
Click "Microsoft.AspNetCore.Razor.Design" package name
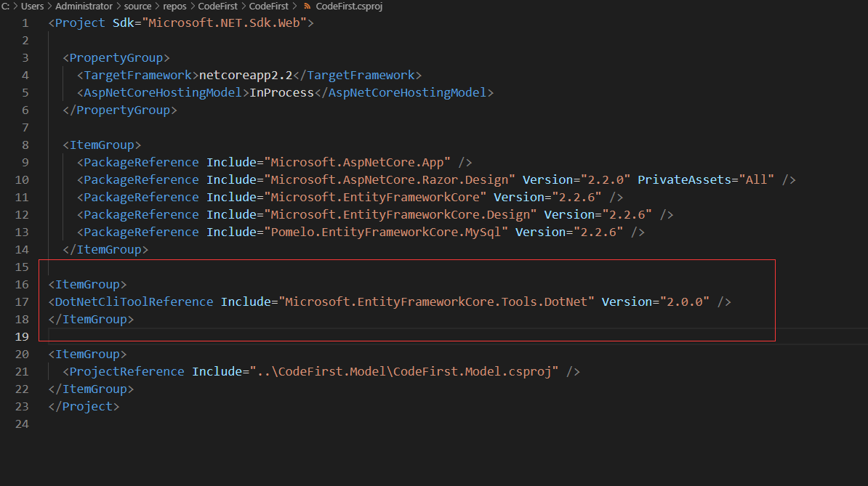390,179
